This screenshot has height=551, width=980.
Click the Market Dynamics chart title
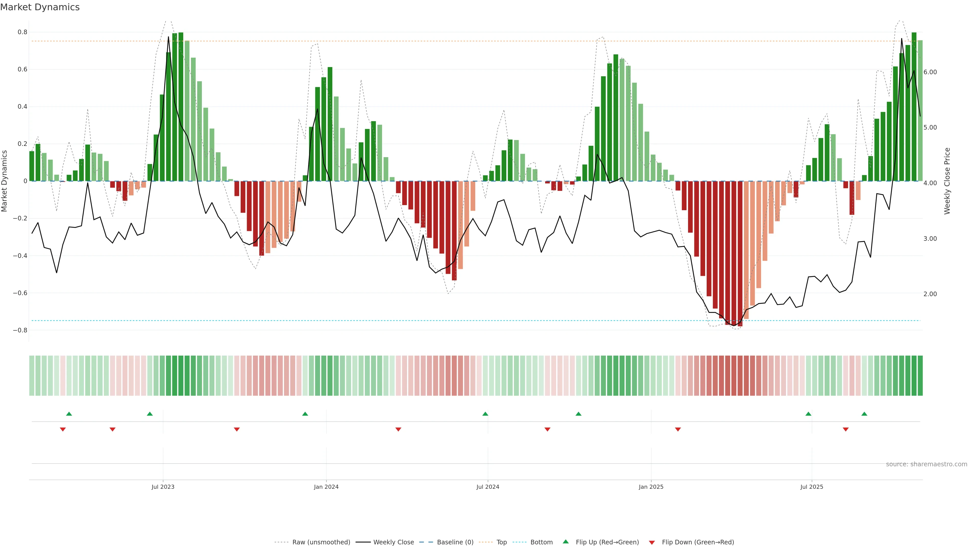click(x=40, y=7)
